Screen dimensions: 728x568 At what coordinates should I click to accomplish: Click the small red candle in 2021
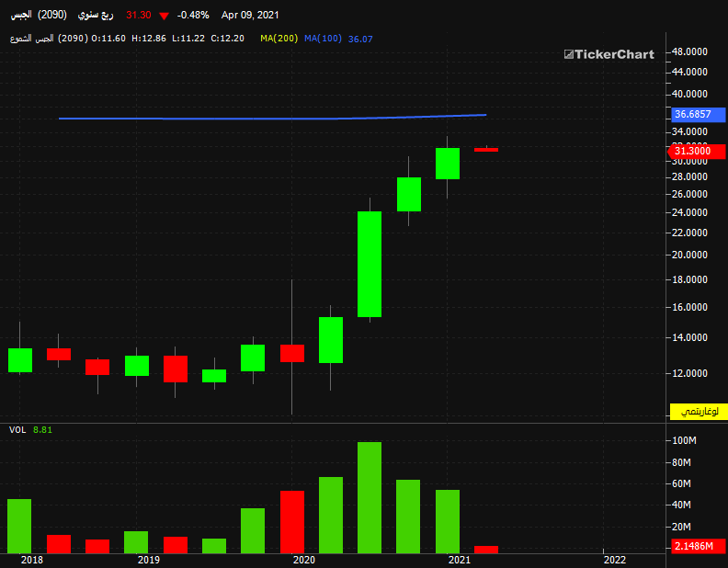pos(486,150)
